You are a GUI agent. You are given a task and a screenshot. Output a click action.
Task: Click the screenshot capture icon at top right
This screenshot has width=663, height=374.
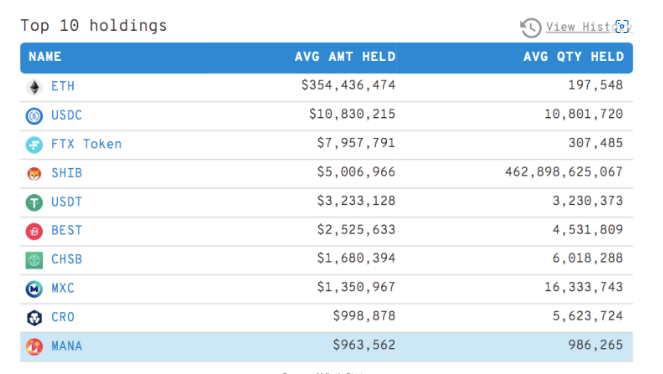coord(622,26)
